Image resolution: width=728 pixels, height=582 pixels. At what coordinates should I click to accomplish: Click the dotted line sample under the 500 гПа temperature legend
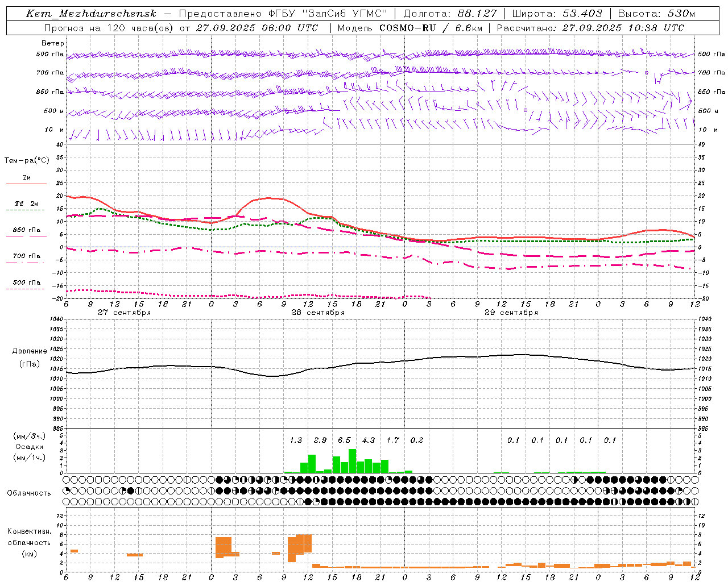(25, 289)
